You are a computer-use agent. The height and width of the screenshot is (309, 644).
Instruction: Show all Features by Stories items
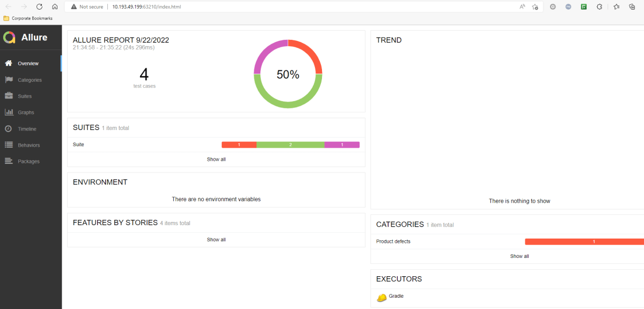[x=216, y=240]
